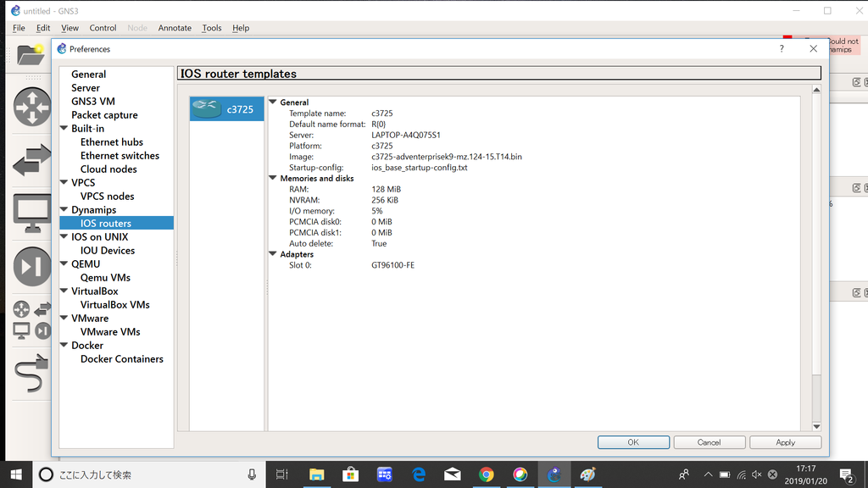Show hidden tray icons chevron

coord(708,474)
